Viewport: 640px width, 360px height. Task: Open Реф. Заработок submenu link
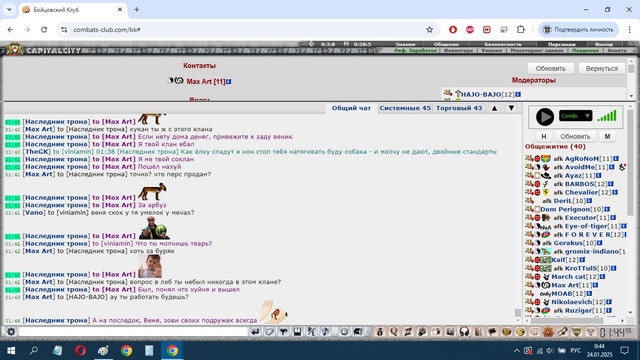pyautogui.click(x=416, y=51)
